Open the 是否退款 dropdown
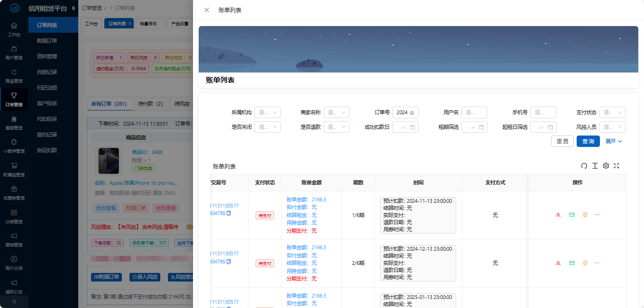The height and width of the screenshot is (308, 644). (336, 127)
